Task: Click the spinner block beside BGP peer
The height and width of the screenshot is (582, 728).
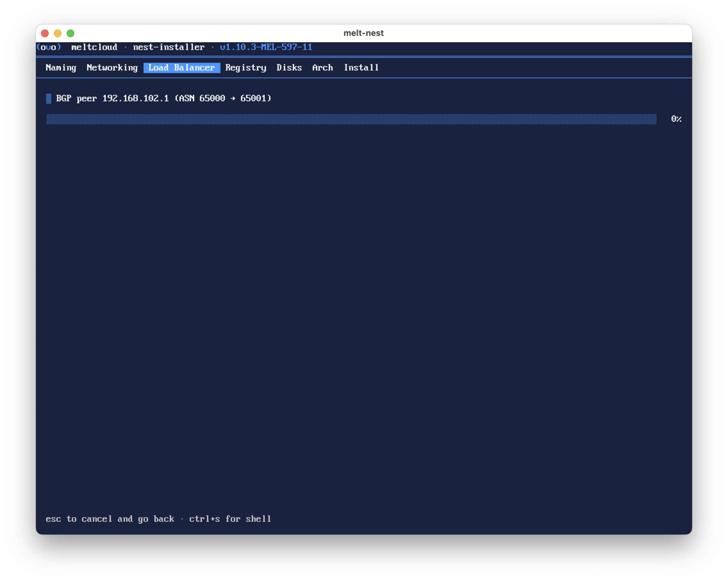Action: pyautogui.click(x=49, y=99)
